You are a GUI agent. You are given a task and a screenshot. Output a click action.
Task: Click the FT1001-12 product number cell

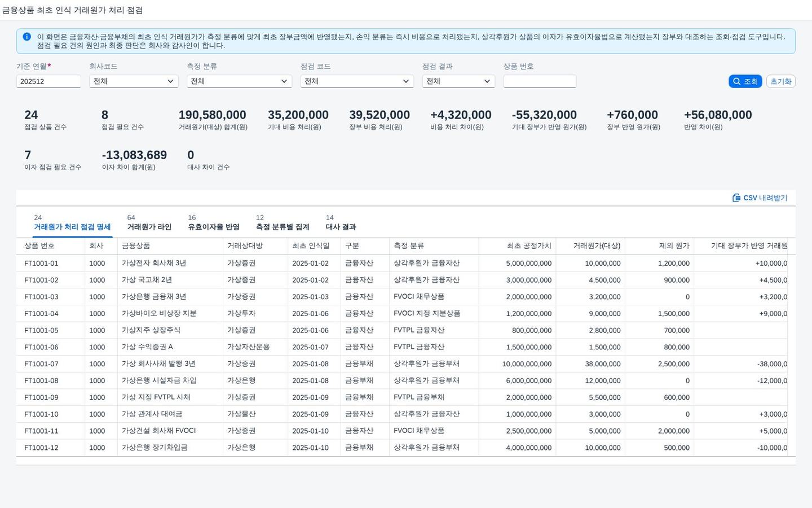pos(41,448)
